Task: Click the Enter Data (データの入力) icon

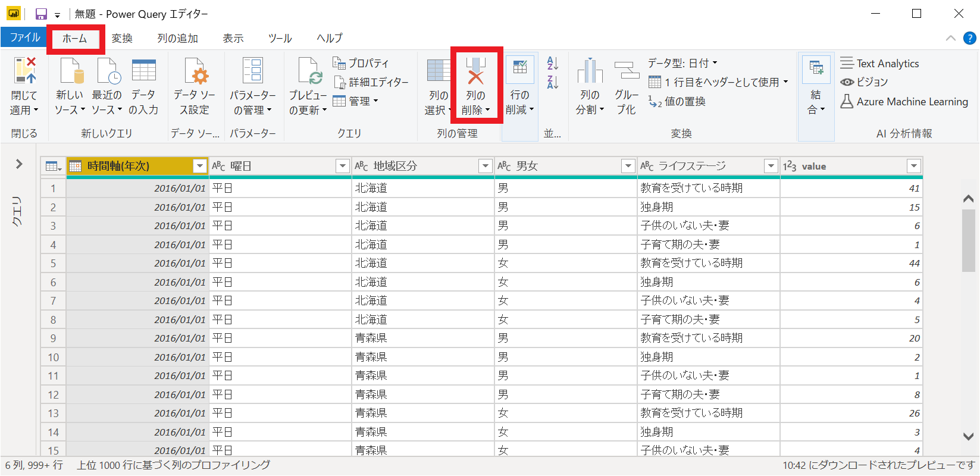Action: tap(143, 71)
